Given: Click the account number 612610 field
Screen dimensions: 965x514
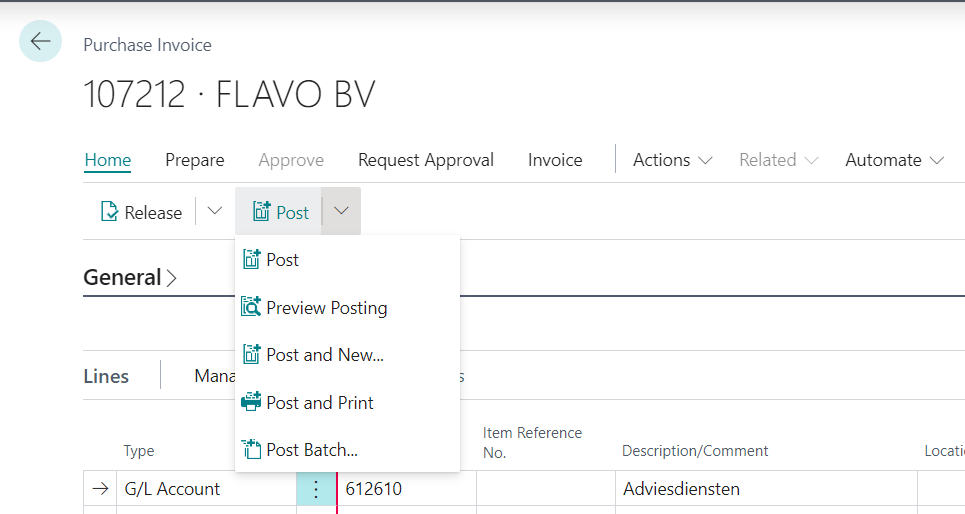Looking at the screenshot, I should click(x=400, y=489).
